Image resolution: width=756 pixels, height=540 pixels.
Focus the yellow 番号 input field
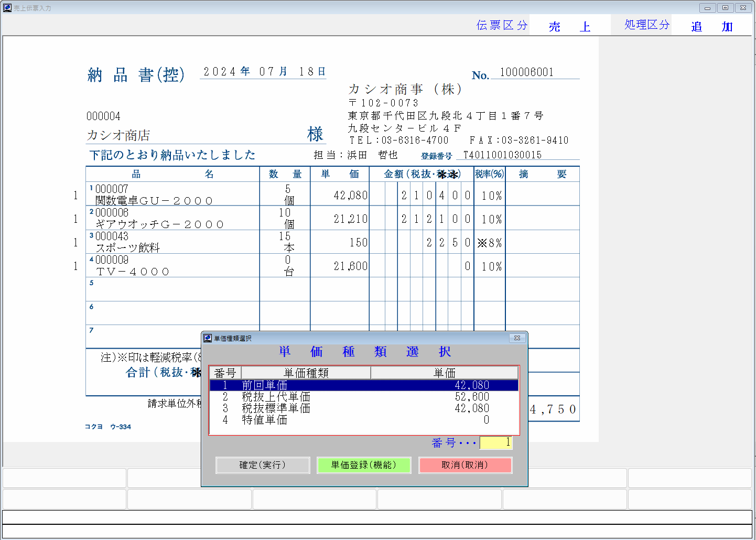pyautogui.click(x=496, y=442)
